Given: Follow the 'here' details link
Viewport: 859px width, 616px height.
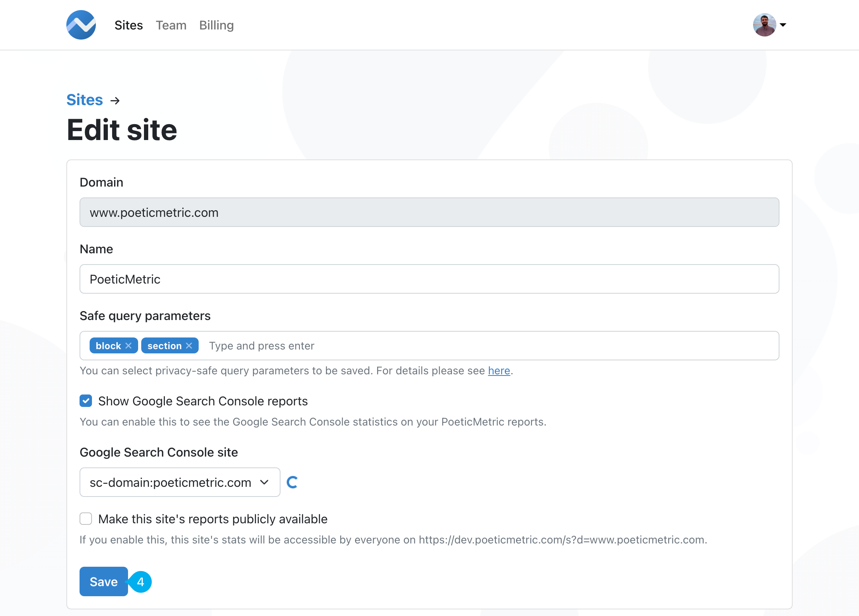Looking at the screenshot, I should tap(499, 371).
